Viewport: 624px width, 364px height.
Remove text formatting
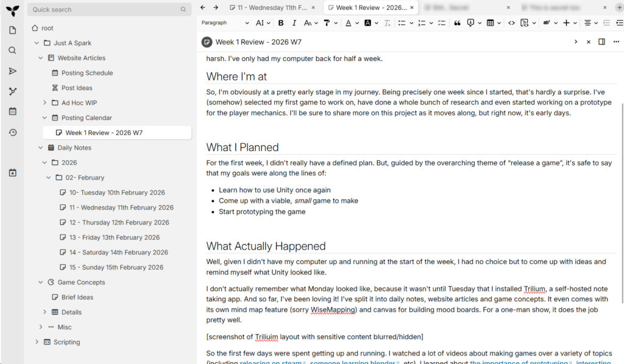click(x=387, y=23)
